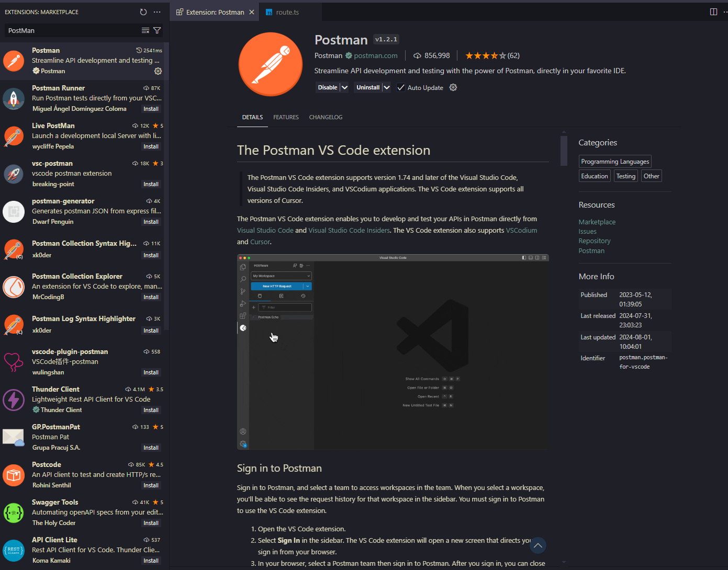Click the Uninstall button

point(368,87)
